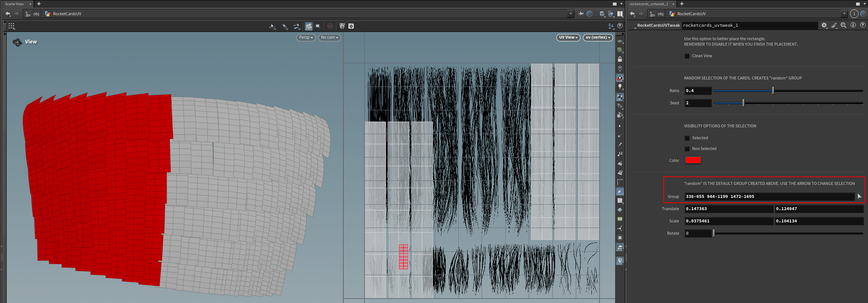This screenshot has height=303, width=868.
Task: Enable the Clean View checkbox
Action: click(687, 56)
